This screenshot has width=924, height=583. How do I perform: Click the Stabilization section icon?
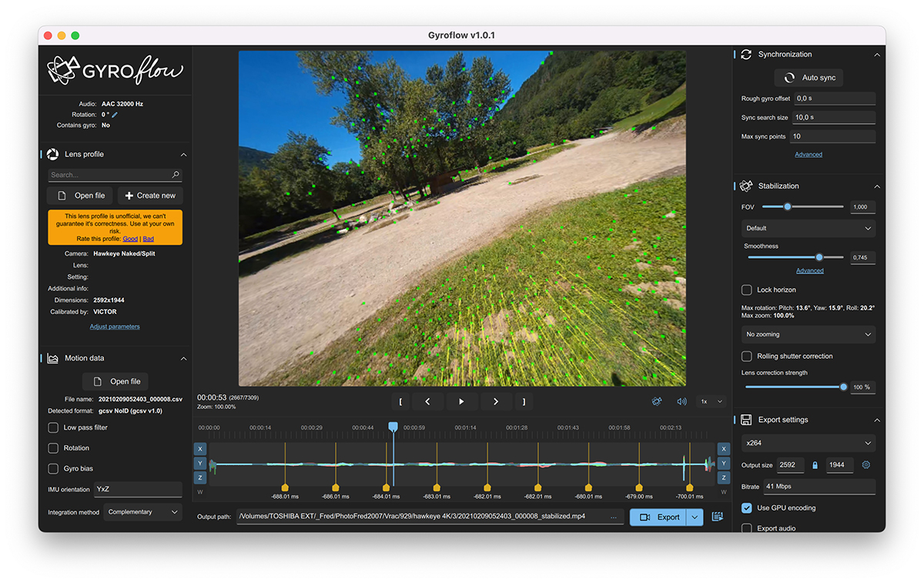tap(746, 186)
